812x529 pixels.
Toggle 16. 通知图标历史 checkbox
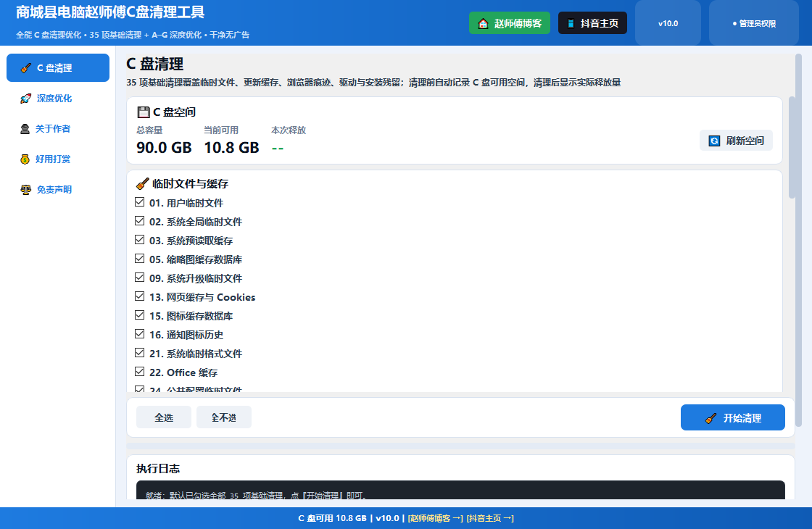[x=139, y=334]
